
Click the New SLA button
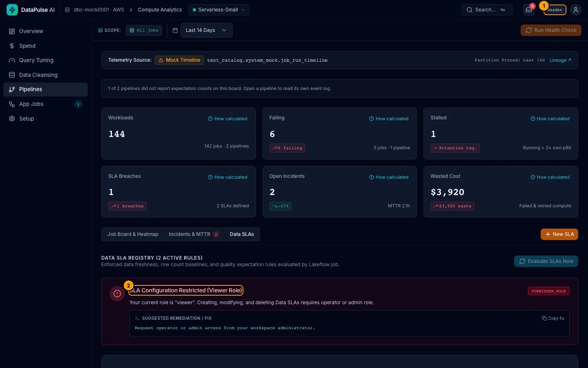[x=559, y=234]
